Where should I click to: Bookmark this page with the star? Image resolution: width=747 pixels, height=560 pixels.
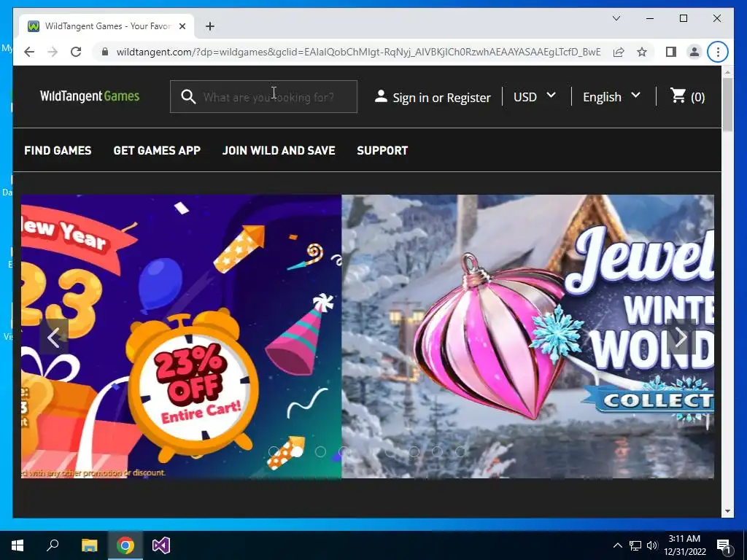point(642,52)
